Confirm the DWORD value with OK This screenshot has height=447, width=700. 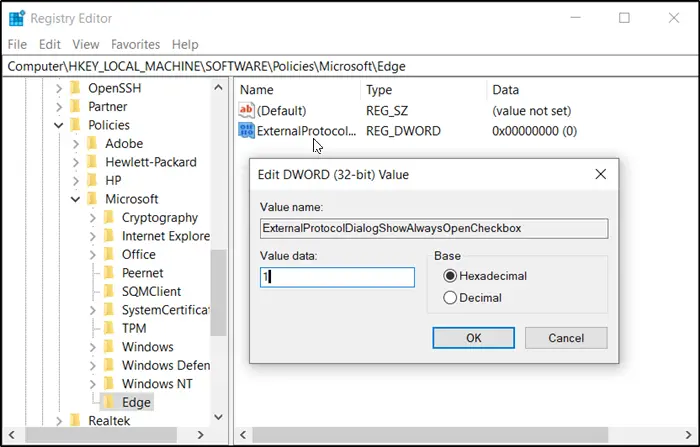(x=473, y=338)
